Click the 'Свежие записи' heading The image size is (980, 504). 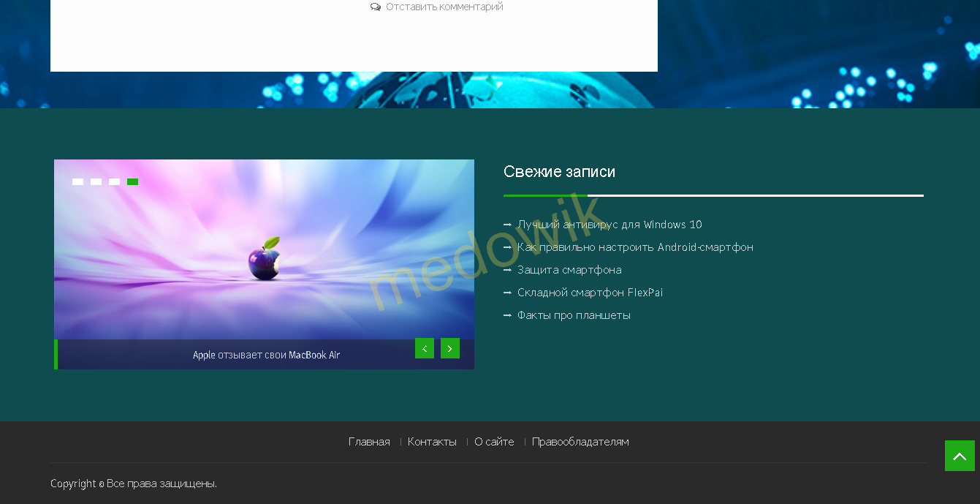pos(559,172)
